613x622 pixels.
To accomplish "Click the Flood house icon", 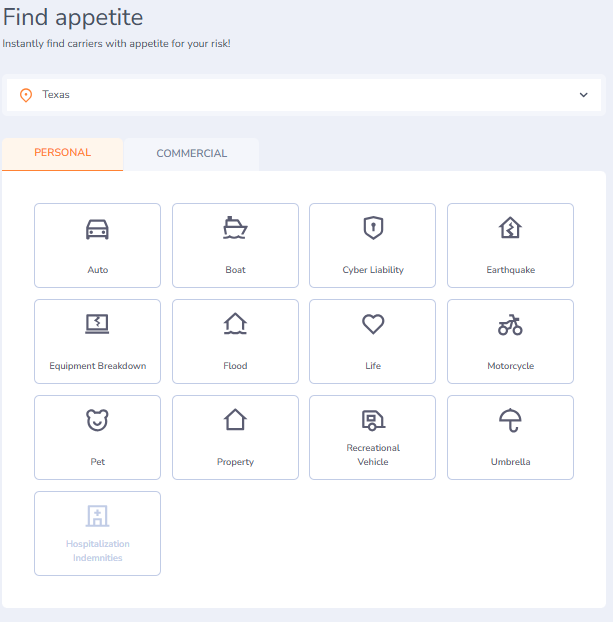I will pos(235,324).
